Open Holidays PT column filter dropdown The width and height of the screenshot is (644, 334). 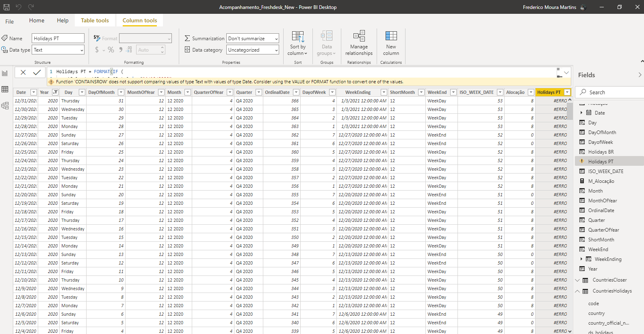567,92
